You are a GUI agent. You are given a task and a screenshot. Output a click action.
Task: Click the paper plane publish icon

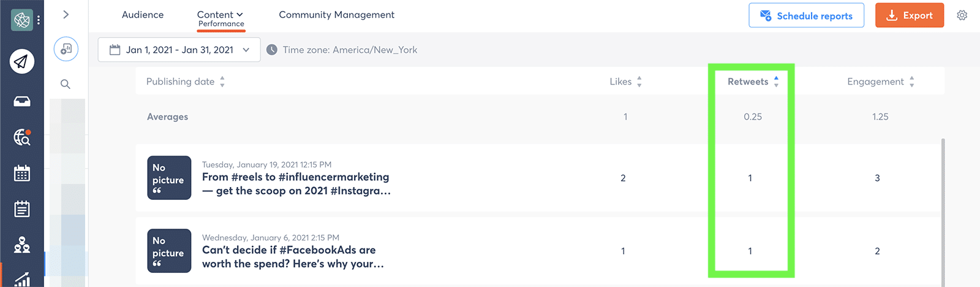[x=21, y=61]
